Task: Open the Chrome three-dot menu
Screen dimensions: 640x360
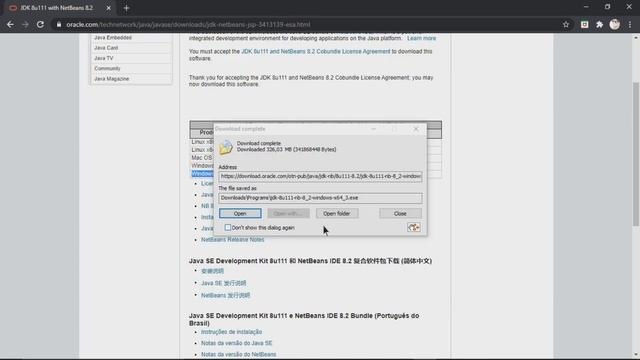Action: (x=630, y=24)
